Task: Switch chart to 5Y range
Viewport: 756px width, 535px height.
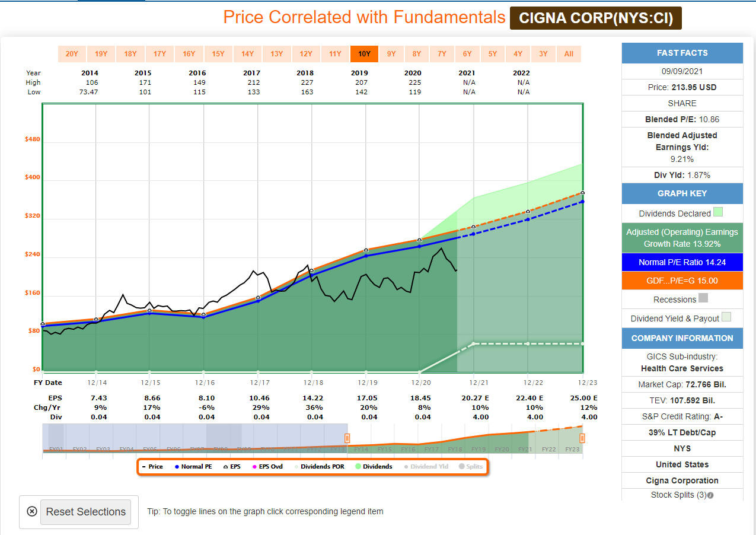Action: pos(493,54)
